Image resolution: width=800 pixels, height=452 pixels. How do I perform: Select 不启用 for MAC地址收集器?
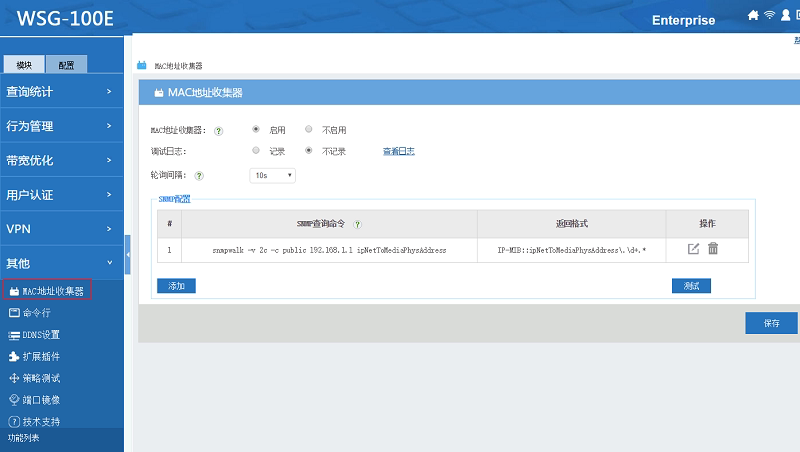pyautogui.click(x=309, y=130)
